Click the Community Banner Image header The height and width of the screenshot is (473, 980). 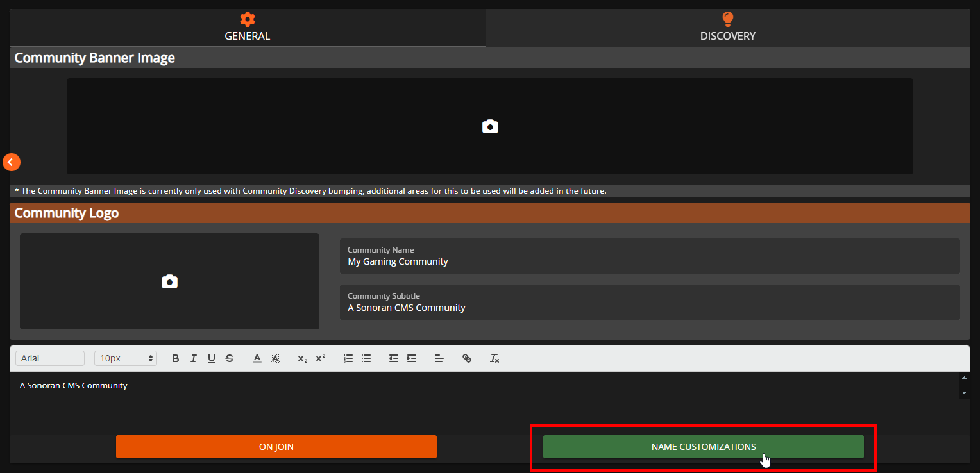[x=490, y=58]
